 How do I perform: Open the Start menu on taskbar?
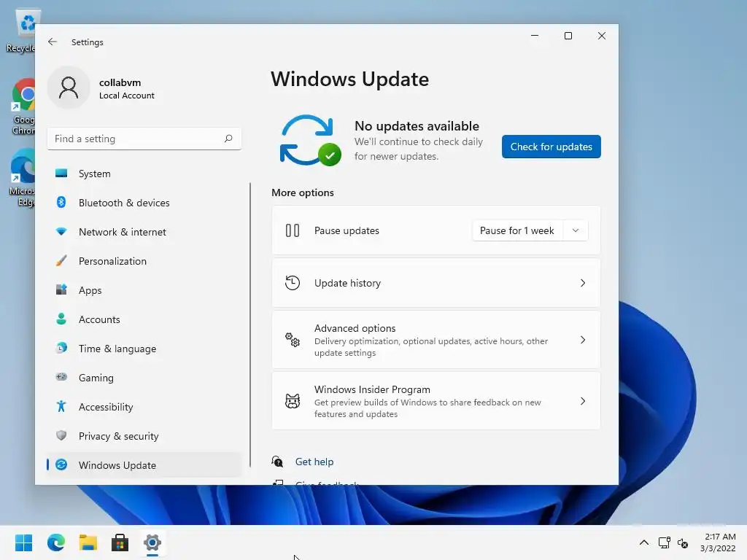coord(24,542)
